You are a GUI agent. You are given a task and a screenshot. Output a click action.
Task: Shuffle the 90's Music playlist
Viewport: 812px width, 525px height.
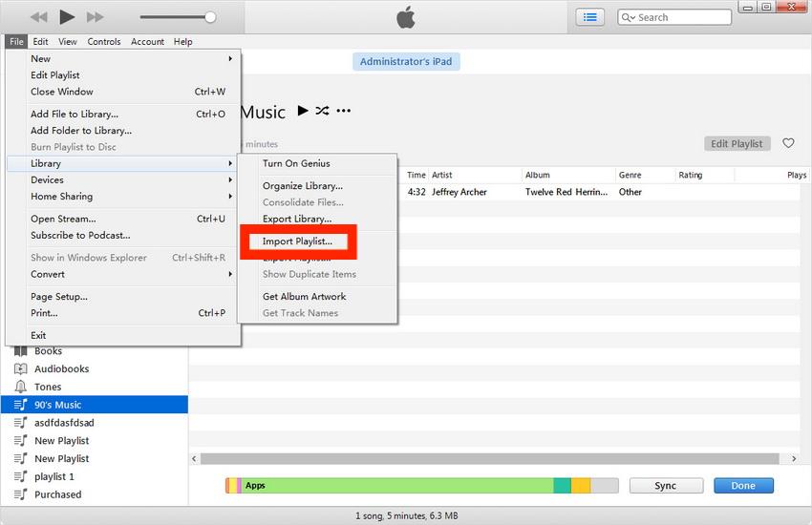pyautogui.click(x=322, y=110)
